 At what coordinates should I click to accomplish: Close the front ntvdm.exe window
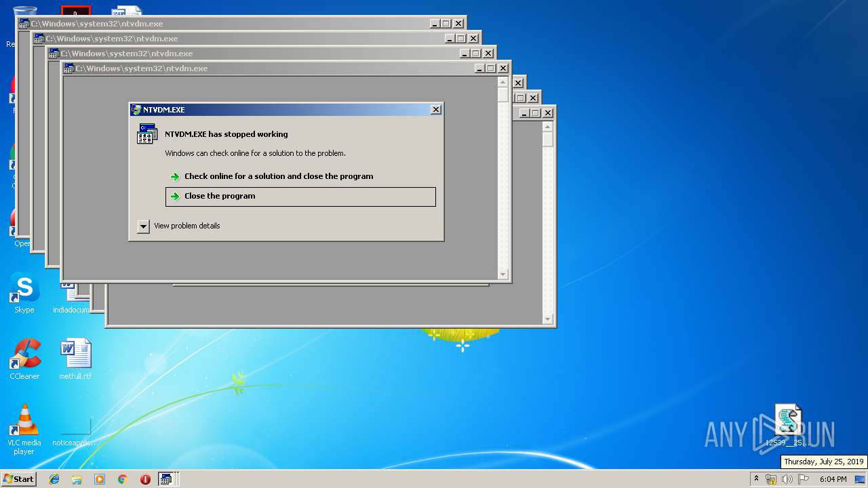[503, 68]
